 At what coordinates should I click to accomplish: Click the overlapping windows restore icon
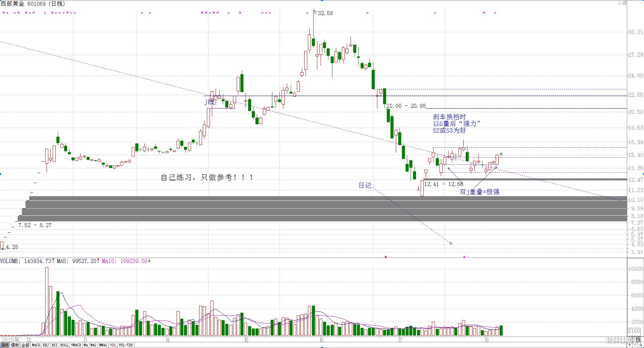click(x=624, y=3)
